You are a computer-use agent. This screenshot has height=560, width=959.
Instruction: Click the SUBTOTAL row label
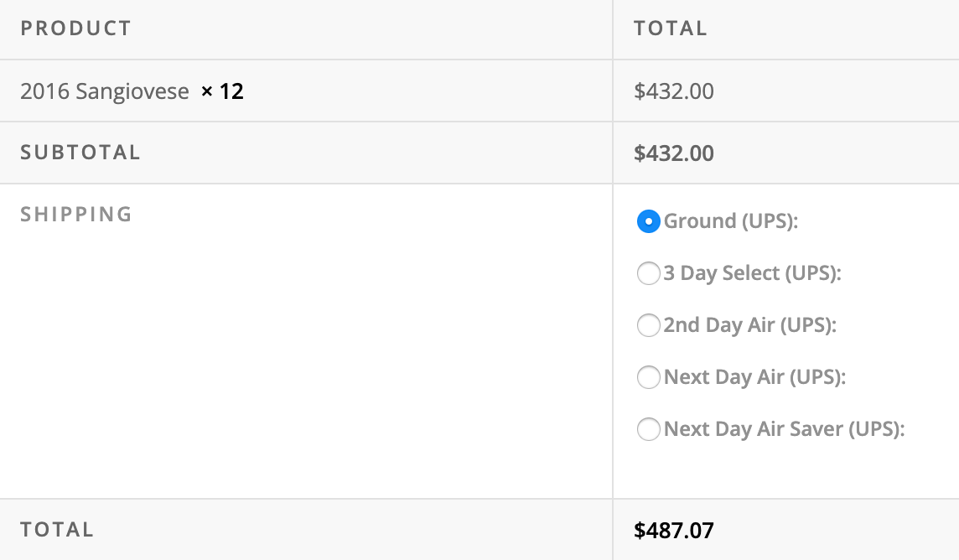(80, 153)
